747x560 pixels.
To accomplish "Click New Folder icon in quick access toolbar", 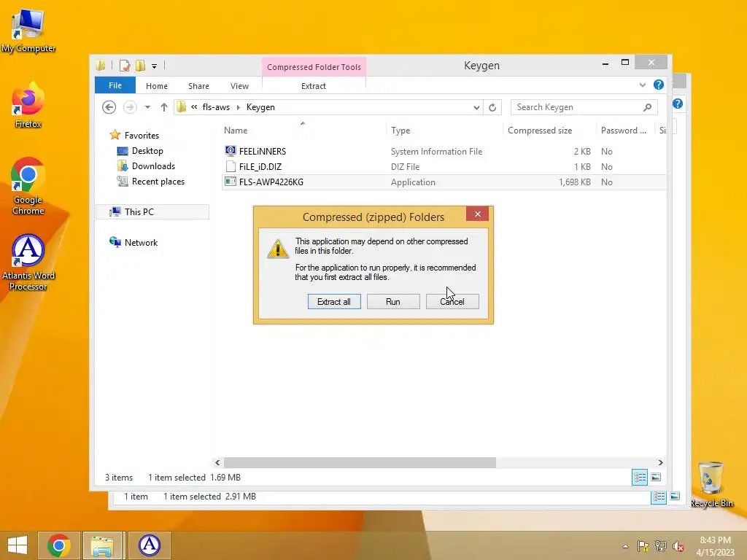I will pos(140,65).
